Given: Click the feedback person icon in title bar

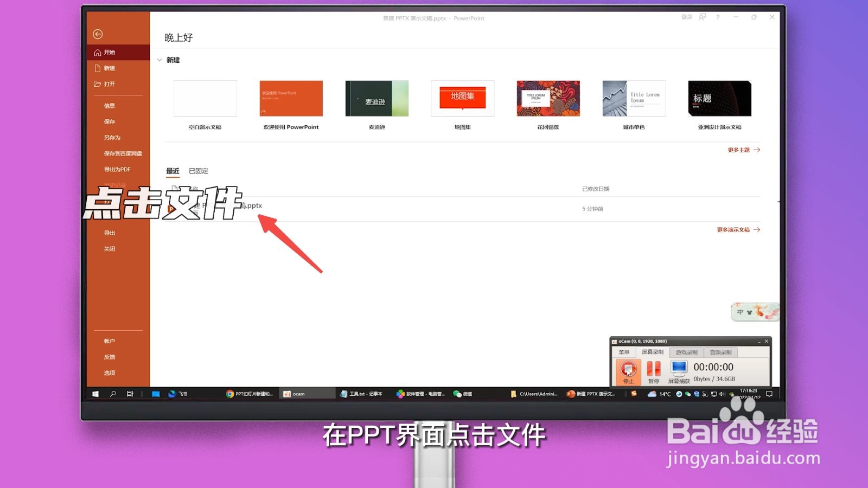Looking at the screenshot, I should click(703, 17).
